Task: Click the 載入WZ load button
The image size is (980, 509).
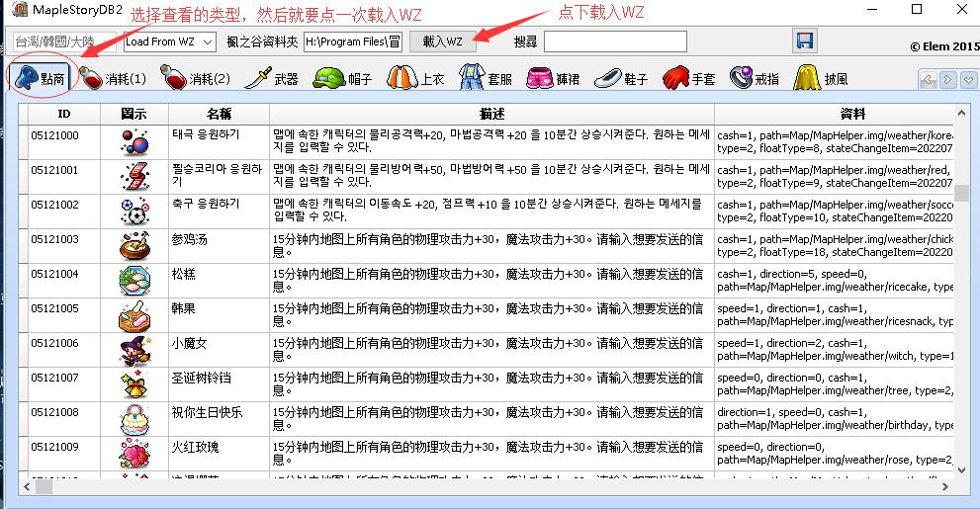Action: point(442,42)
